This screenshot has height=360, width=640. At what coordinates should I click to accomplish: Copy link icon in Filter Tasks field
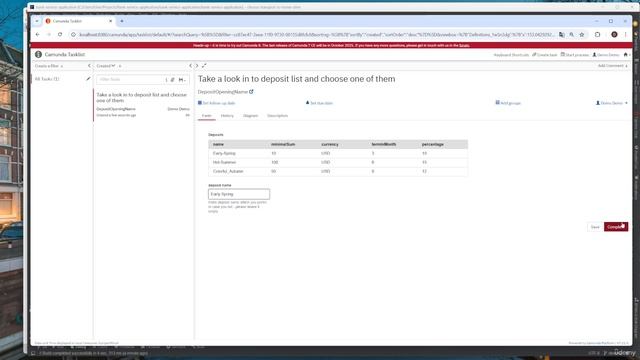tap(173, 80)
